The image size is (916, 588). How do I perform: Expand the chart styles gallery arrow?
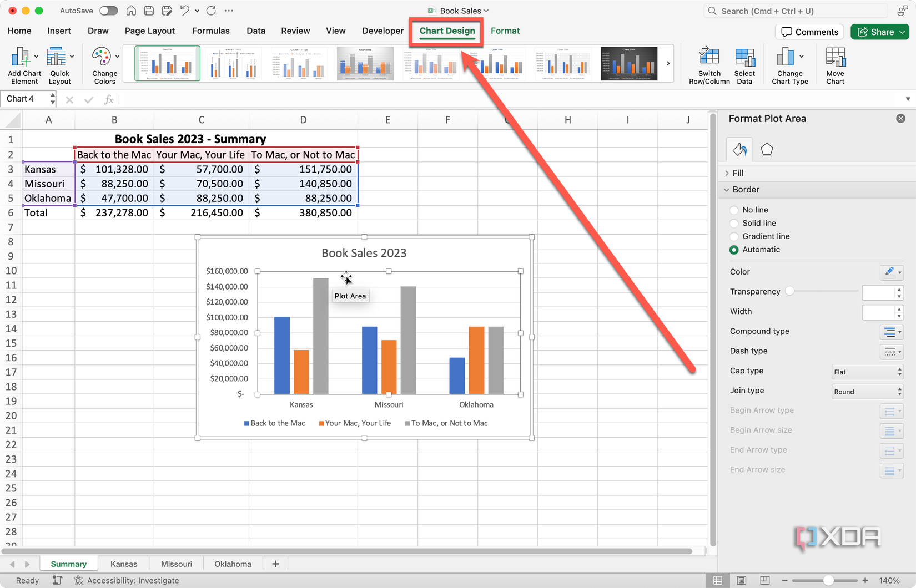tap(668, 63)
